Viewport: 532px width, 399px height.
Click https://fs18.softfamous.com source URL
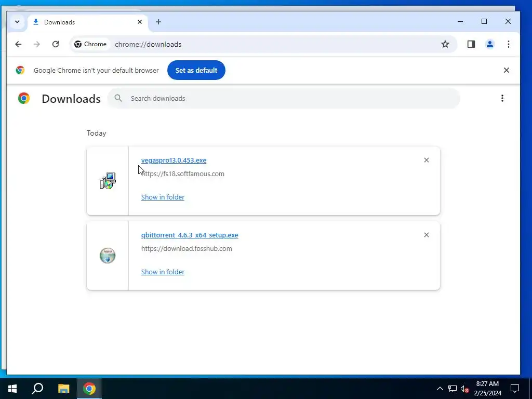click(x=182, y=174)
